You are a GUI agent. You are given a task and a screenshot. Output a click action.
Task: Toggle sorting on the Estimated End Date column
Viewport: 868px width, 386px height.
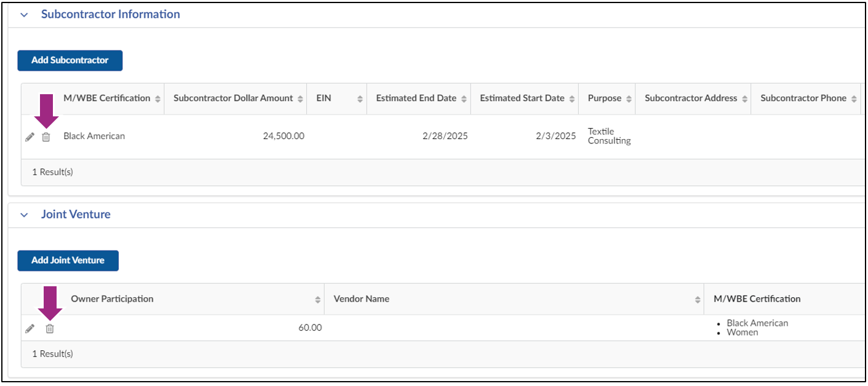[464, 98]
